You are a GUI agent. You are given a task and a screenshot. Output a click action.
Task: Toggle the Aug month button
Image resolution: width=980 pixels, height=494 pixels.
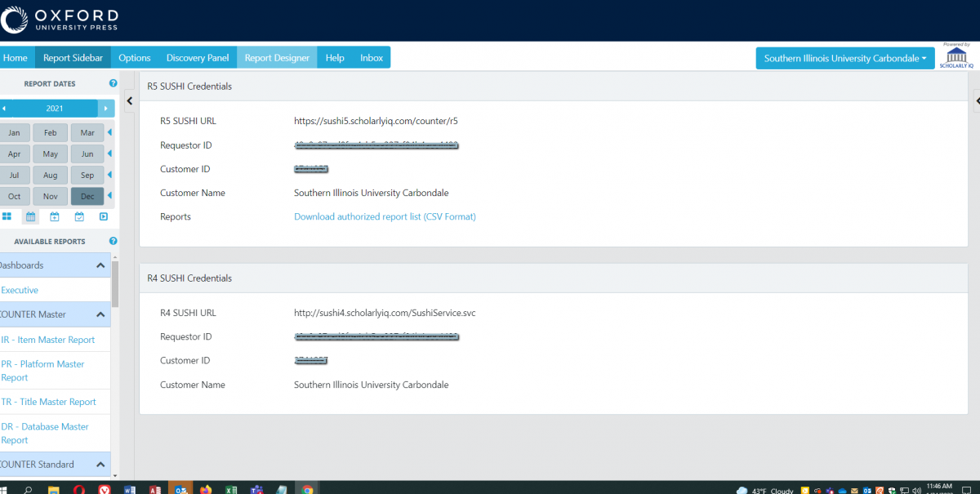click(x=51, y=175)
